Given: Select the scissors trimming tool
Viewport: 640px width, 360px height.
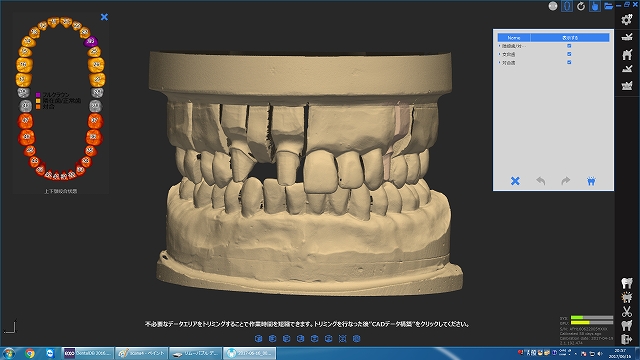Looking at the screenshot, I should 627,311.
